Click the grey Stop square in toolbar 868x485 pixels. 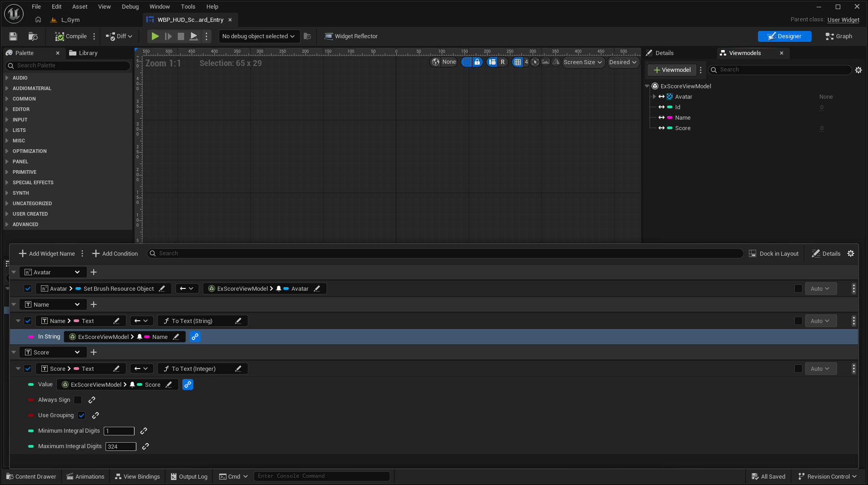[181, 36]
